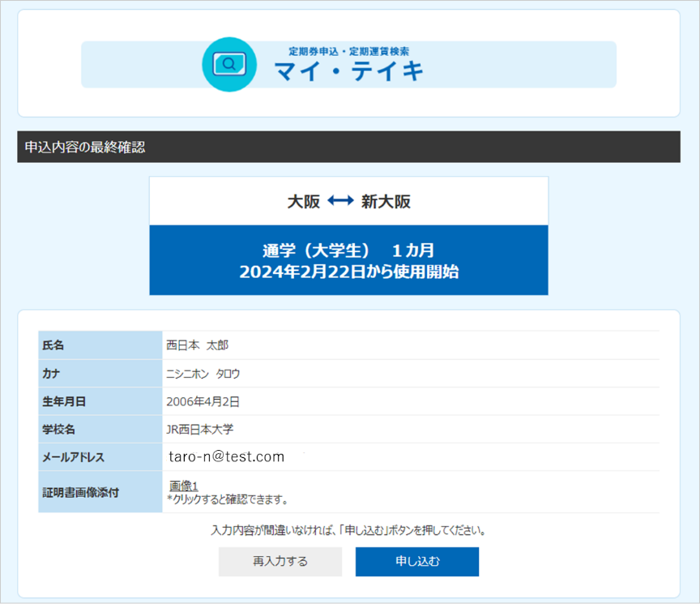Click the double-headed arrow between the stations
The image size is (700, 604).
pos(340,202)
